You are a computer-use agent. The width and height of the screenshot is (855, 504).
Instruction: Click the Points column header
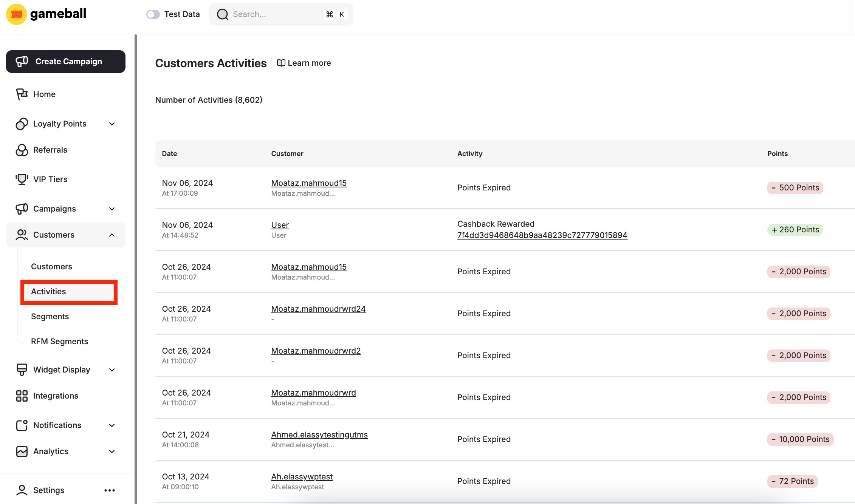(777, 153)
